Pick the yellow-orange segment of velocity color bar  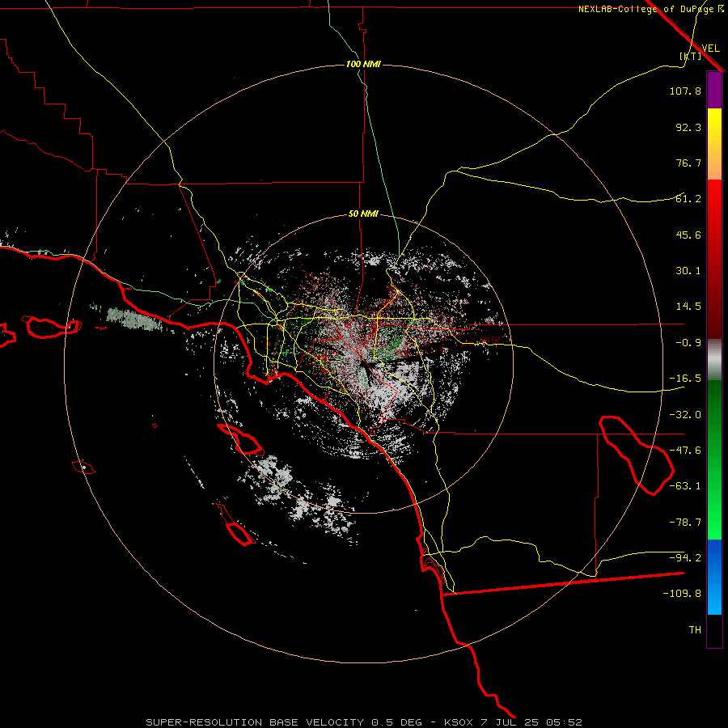pyautogui.click(x=714, y=144)
